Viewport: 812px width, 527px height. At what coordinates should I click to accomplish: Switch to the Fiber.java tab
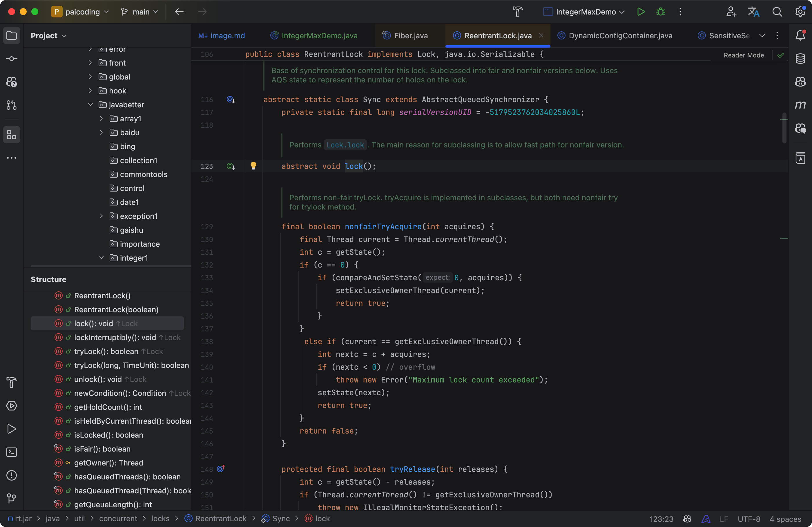[x=410, y=35]
